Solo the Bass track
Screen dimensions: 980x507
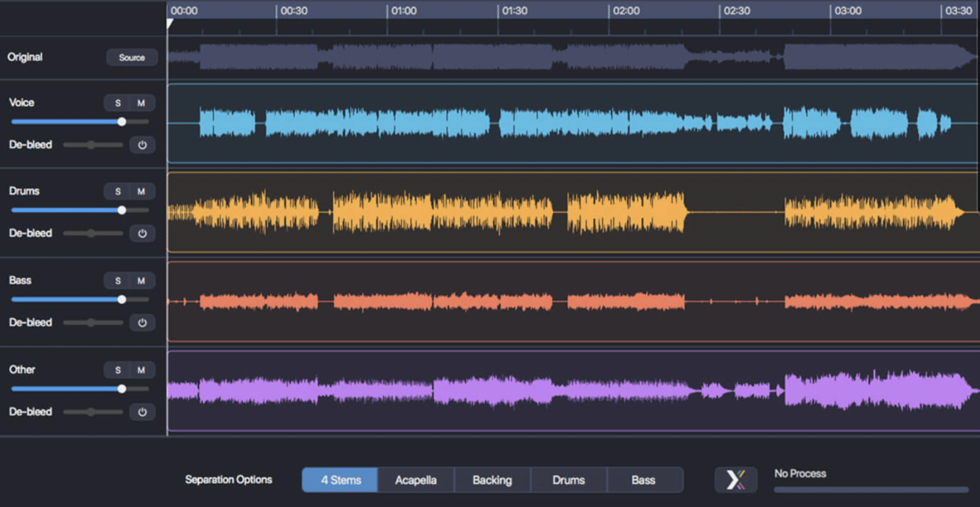(x=118, y=281)
